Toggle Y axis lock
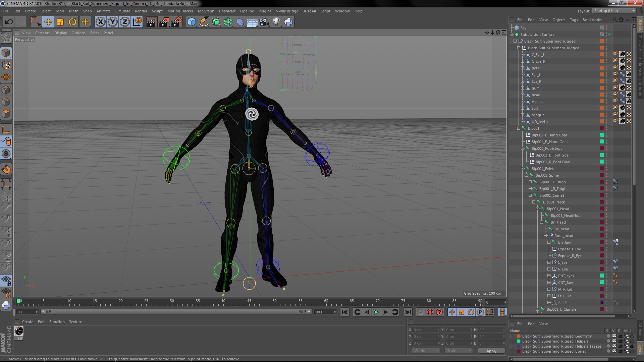Screen dimensions: 644x362 click(113, 22)
